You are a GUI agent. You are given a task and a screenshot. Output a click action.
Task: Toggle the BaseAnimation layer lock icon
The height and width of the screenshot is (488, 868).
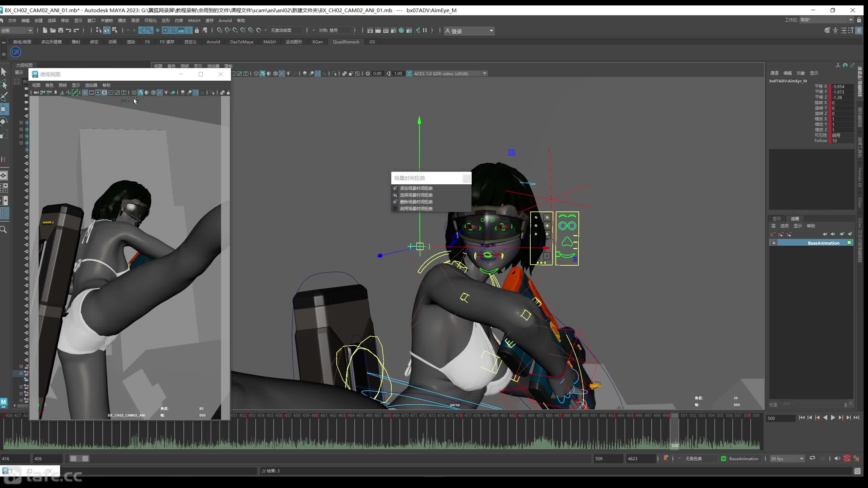[x=774, y=243]
